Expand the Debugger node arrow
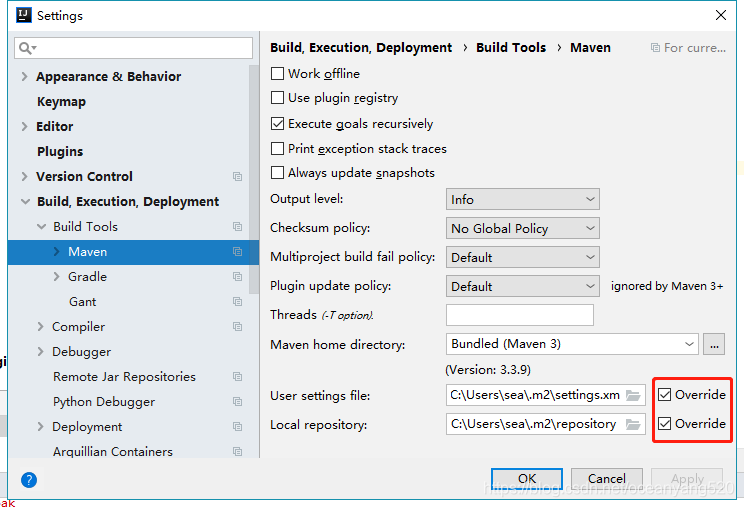The image size is (744, 507). (41, 351)
